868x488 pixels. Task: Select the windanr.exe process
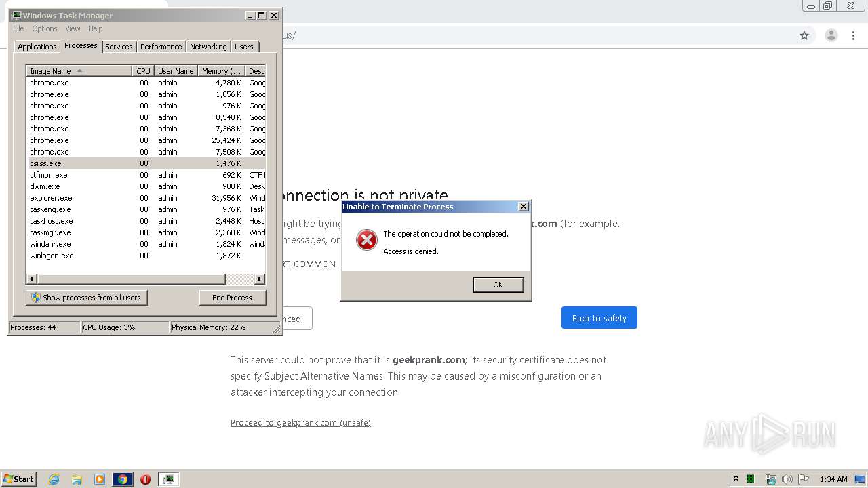[x=146, y=244]
